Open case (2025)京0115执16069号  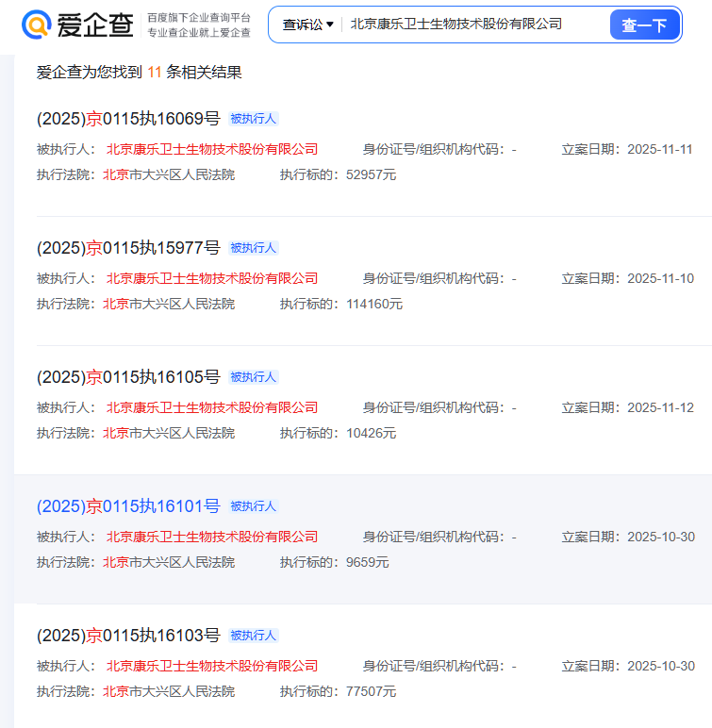[x=128, y=119]
